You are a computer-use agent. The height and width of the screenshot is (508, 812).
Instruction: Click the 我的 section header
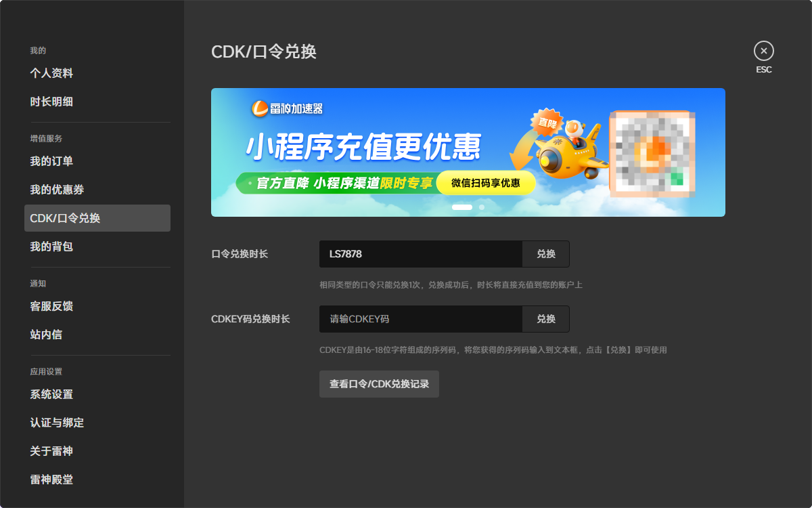pyautogui.click(x=38, y=50)
